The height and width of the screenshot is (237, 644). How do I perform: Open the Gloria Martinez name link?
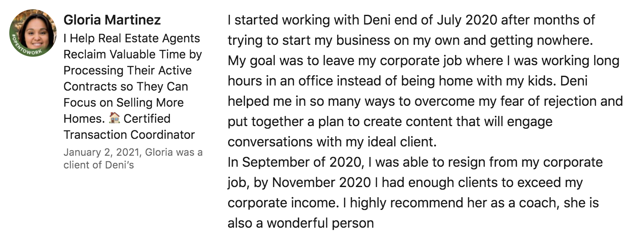(112, 20)
